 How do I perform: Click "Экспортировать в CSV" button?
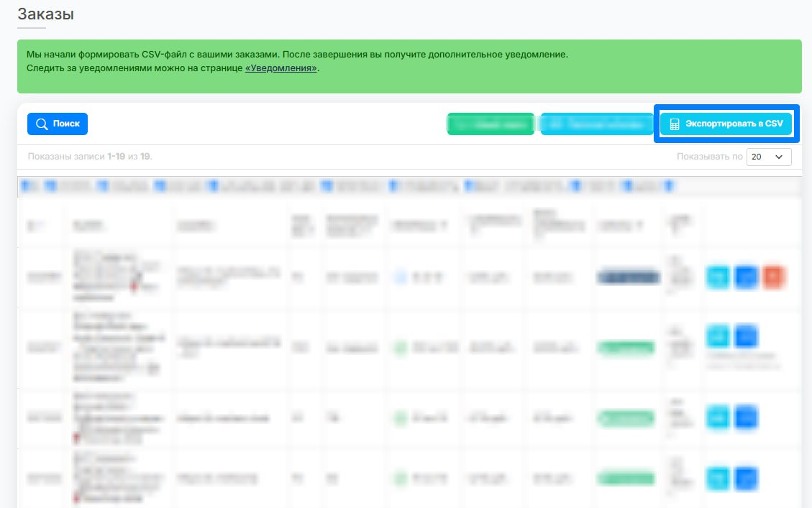coord(726,124)
